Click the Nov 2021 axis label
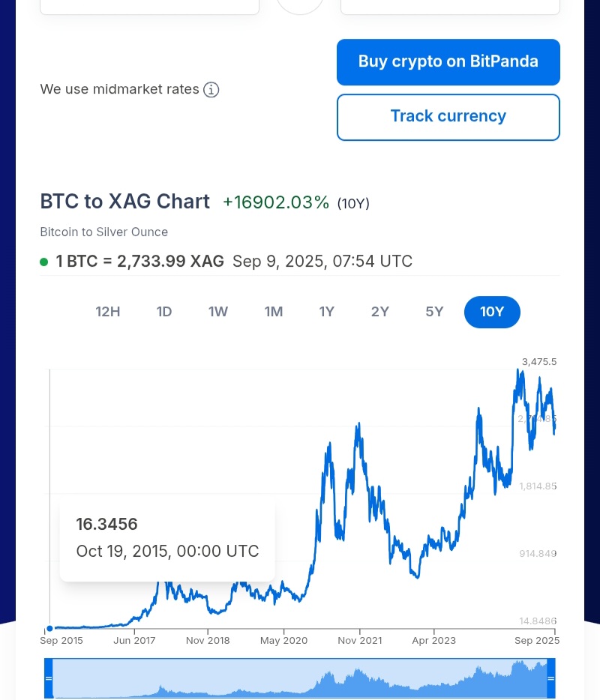 [360, 641]
